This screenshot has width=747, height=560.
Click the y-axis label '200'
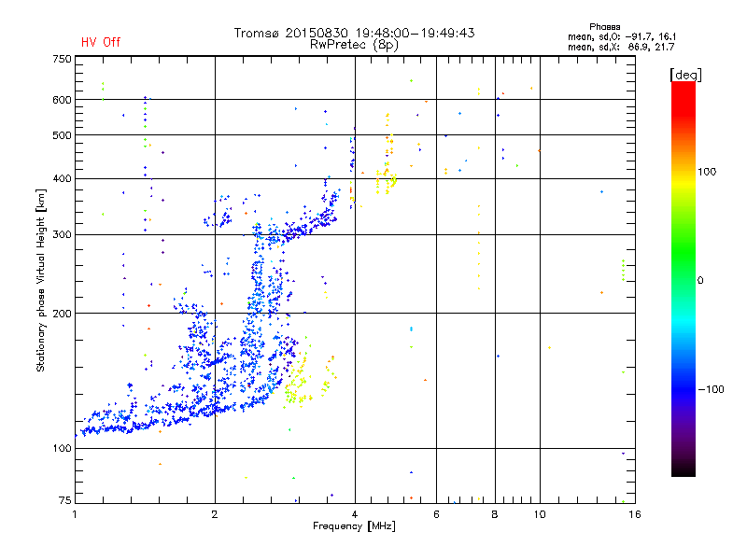[x=62, y=314]
